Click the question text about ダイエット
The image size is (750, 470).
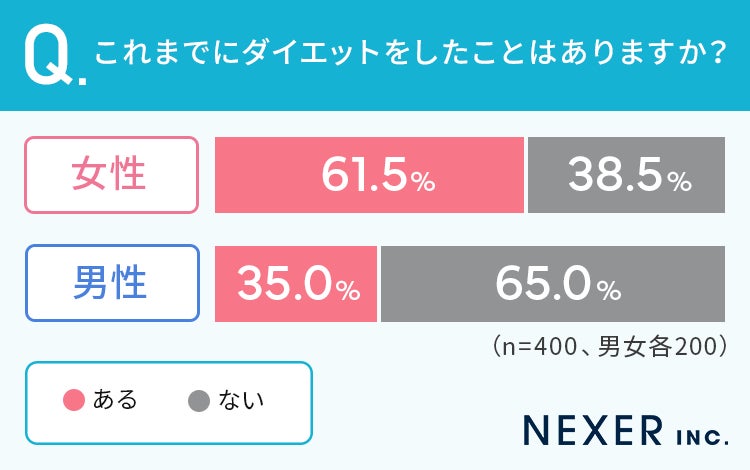[x=410, y=53]
